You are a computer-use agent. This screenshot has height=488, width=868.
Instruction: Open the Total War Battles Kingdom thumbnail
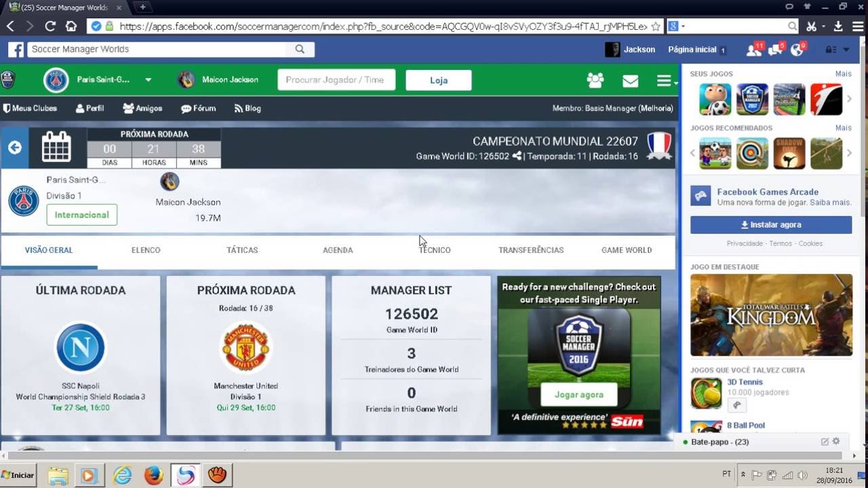click(771, 315)
